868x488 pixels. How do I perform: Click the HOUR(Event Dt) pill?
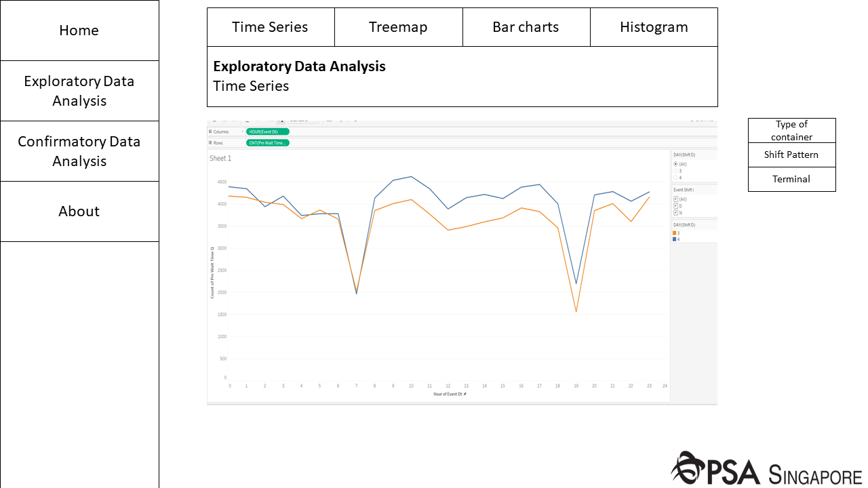pyautogui.click(x=267, y=131)
